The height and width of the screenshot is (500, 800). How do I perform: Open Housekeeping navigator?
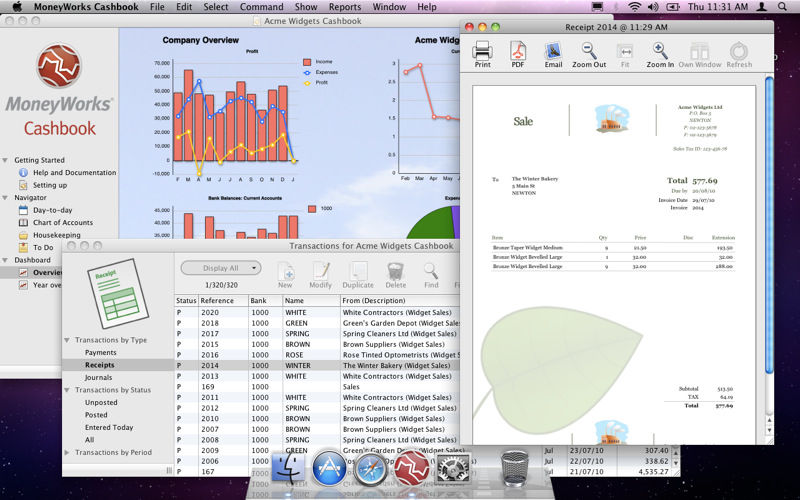[x=57, y=235]
